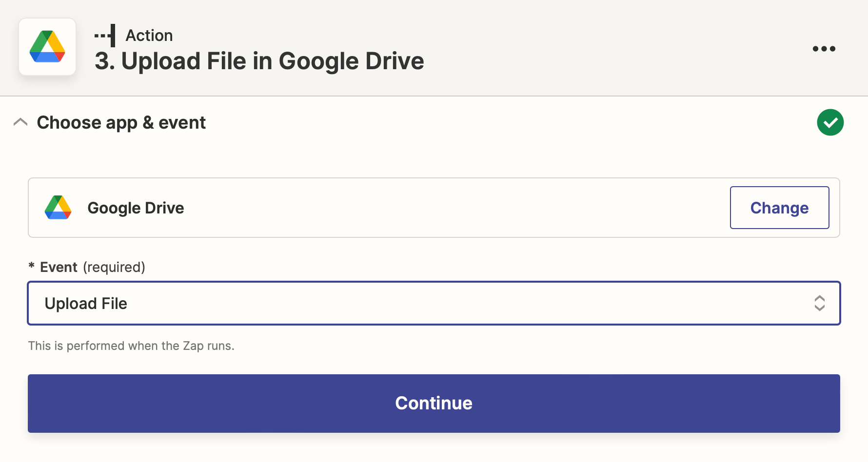Click the small Google Drive app icon
The image size is (868, 462).
(58, 208)
